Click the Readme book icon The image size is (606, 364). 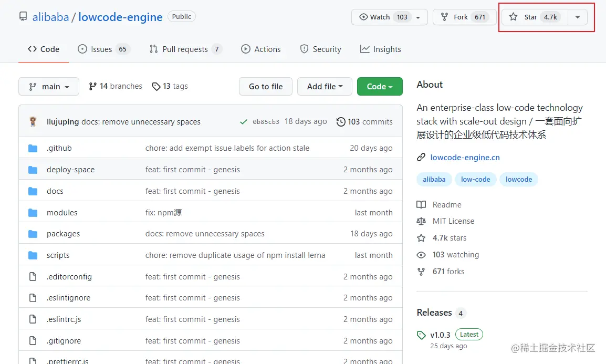[421, 205]
